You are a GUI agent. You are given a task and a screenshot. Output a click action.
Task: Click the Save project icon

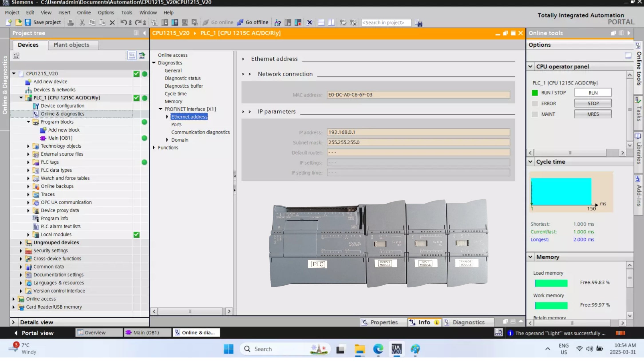tap(28, 22)
